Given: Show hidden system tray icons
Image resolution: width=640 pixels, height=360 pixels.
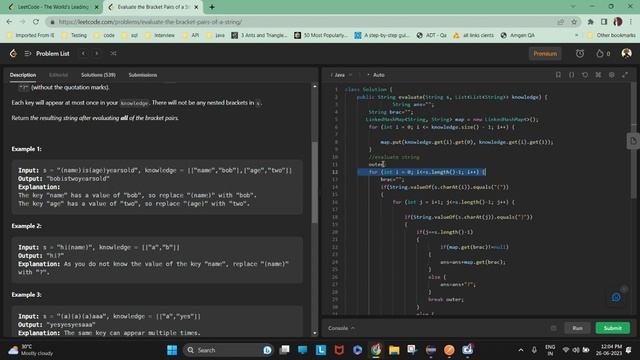Looking at the screenshot, I should tap(520, 350).
